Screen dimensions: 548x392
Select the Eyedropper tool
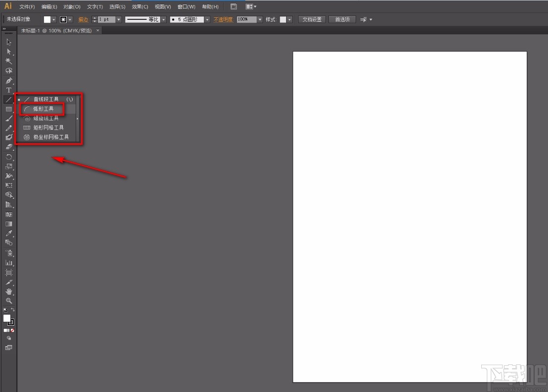pyautogui.click(x=9, y=233)
